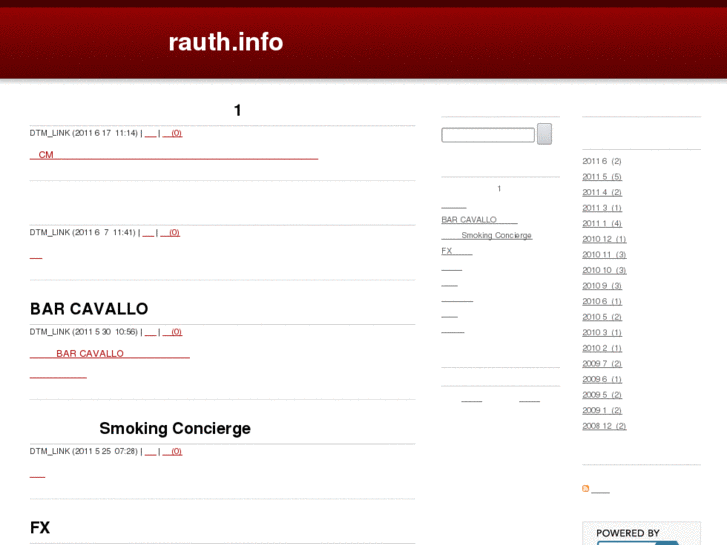Click DTM_LINK (2011 5 30 10:56) text
Viewport: 727px width, 545px height.
click(84, 332)
